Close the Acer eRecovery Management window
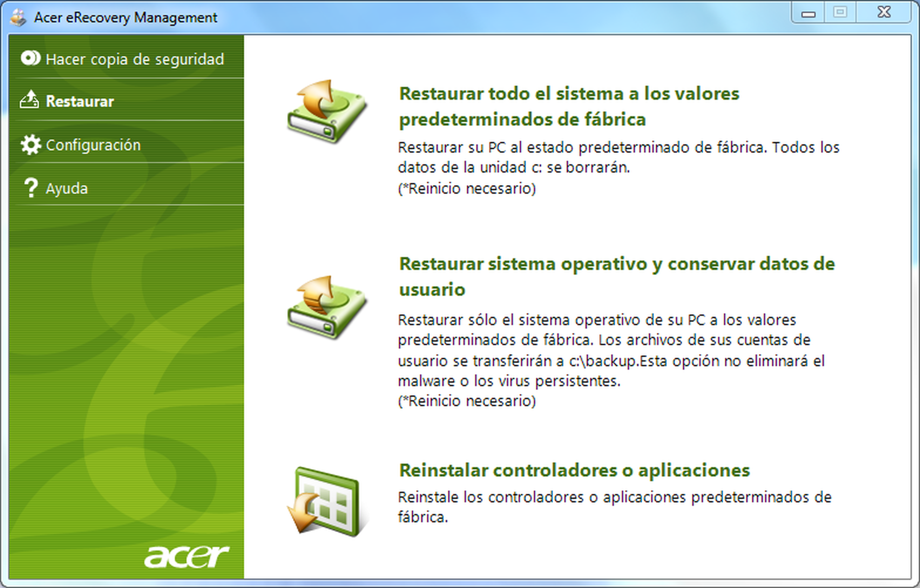 884,13
